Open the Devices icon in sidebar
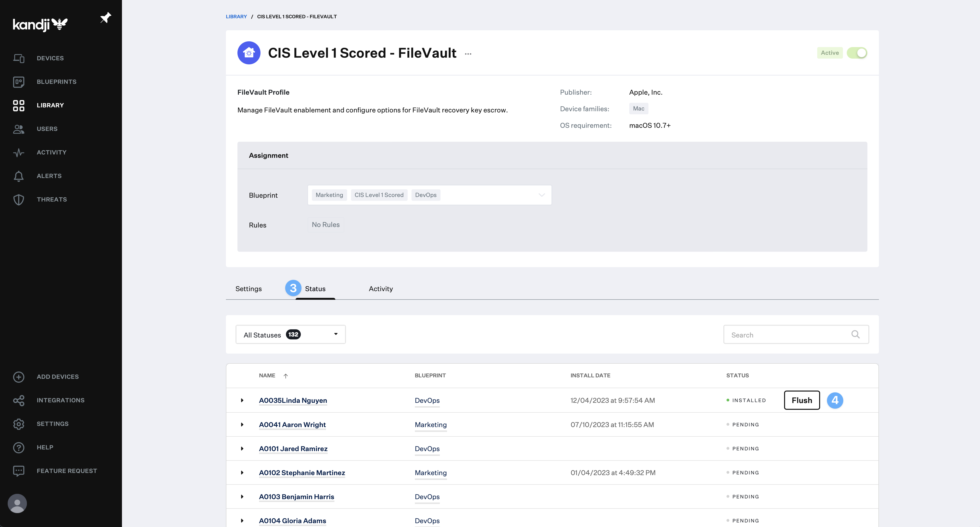The image size is (980, 527). (x=19, y=58)
